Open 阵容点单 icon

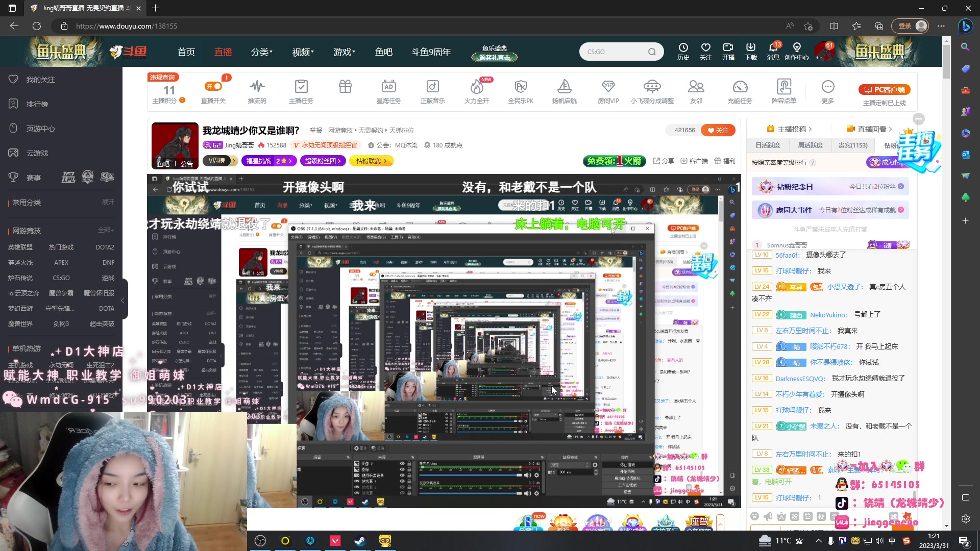point(784,92)
